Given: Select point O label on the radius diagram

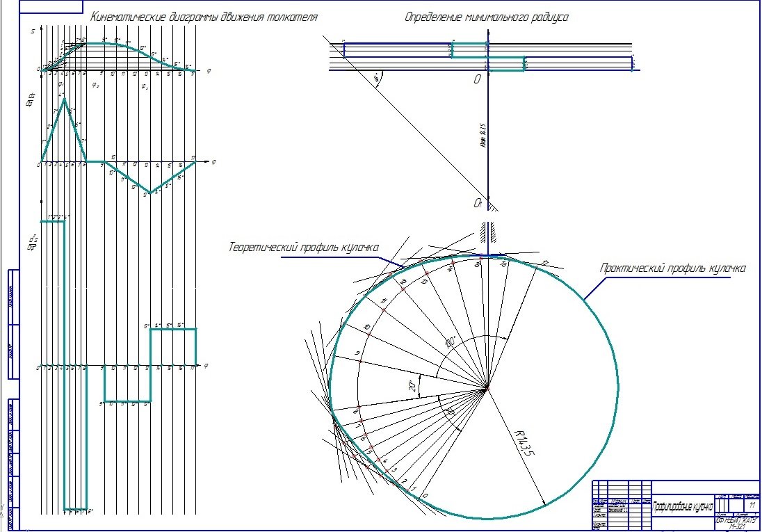Looking at the screenshot, I should tap(477, 80).
